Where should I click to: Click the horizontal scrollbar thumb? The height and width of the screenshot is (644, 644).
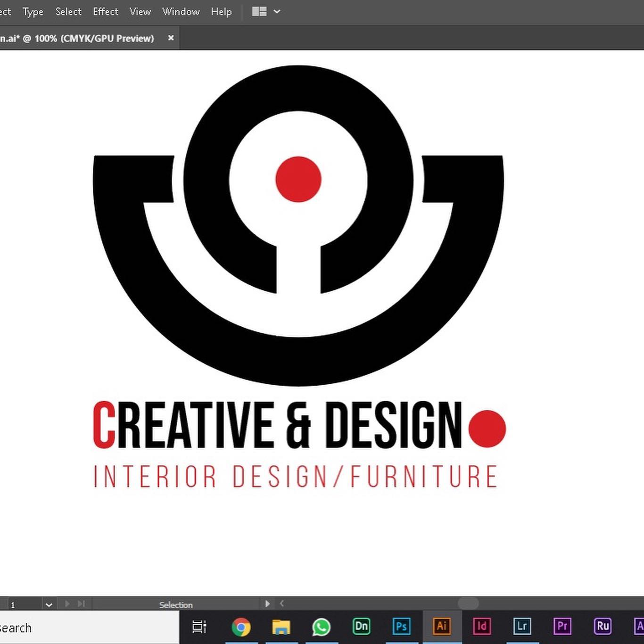(x=468, y=603)
